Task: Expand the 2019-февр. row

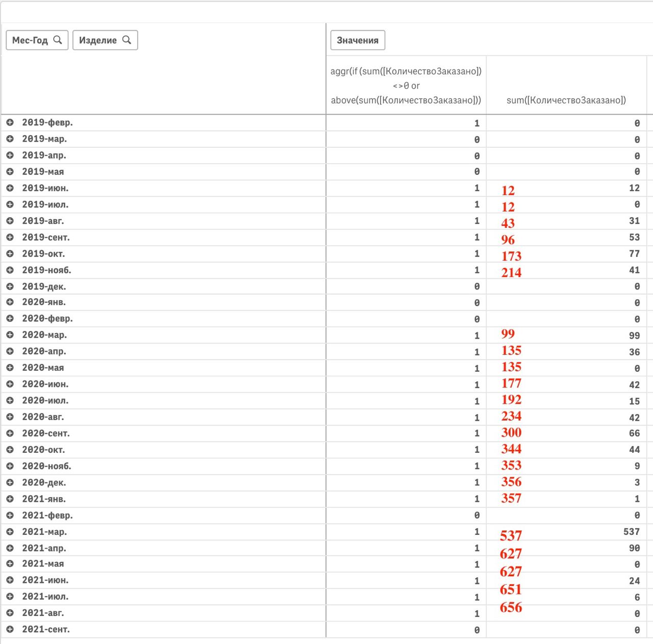Action: coord(10,122)
